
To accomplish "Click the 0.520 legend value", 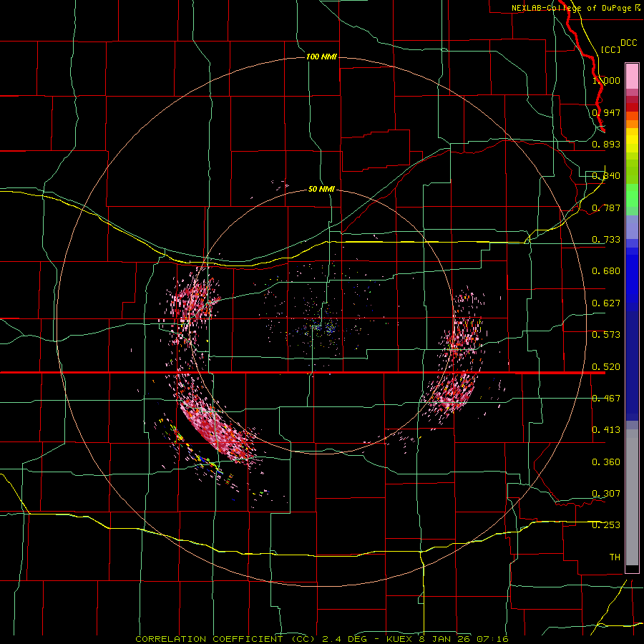I will click(x=606, y=367).
